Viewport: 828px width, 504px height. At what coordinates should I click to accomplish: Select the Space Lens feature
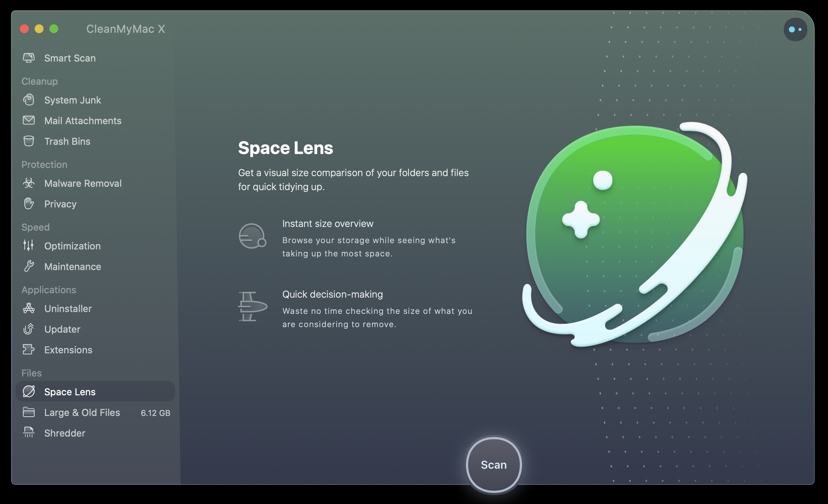point(70,391)
